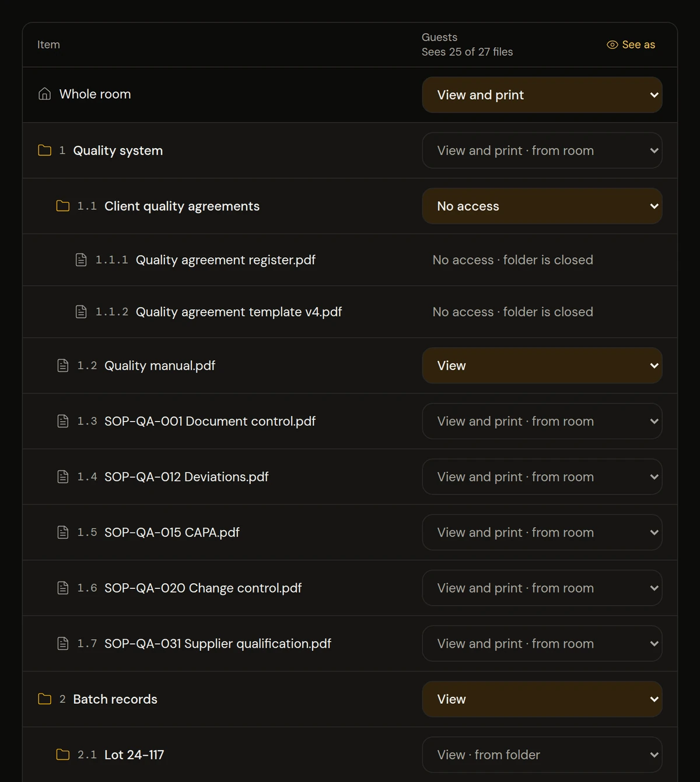Open Client quality agreements No access dropdown
This screenshot has width=700, height=782.
click(x=542, y=206)
